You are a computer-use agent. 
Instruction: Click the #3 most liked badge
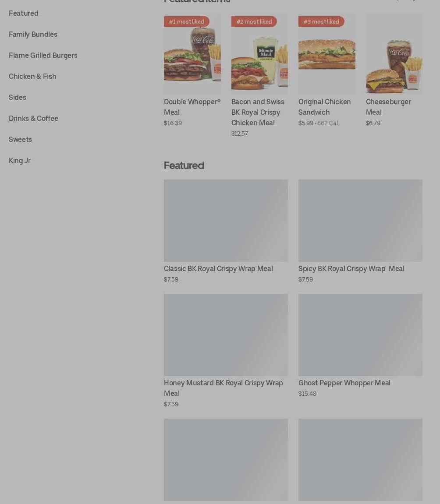tap(321, 21)
